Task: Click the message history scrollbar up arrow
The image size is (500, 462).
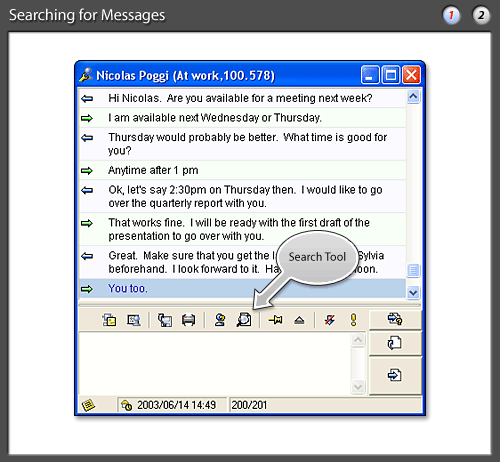Action: click(x=413, y=97)
